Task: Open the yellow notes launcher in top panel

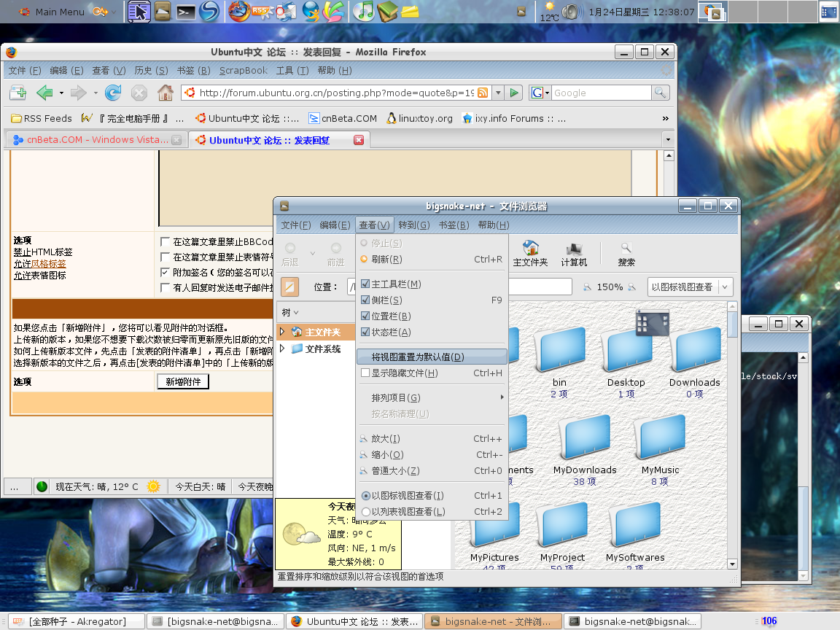Action: (410, 11)
